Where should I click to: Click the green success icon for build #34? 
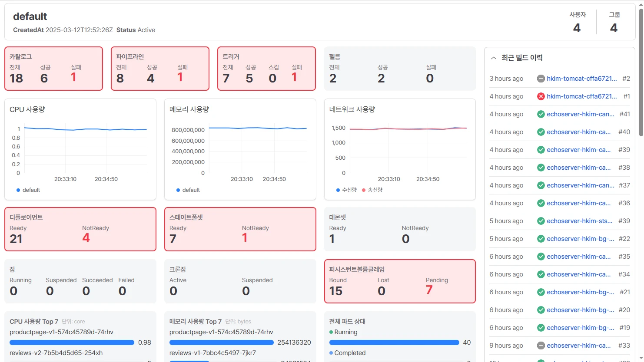541,274
